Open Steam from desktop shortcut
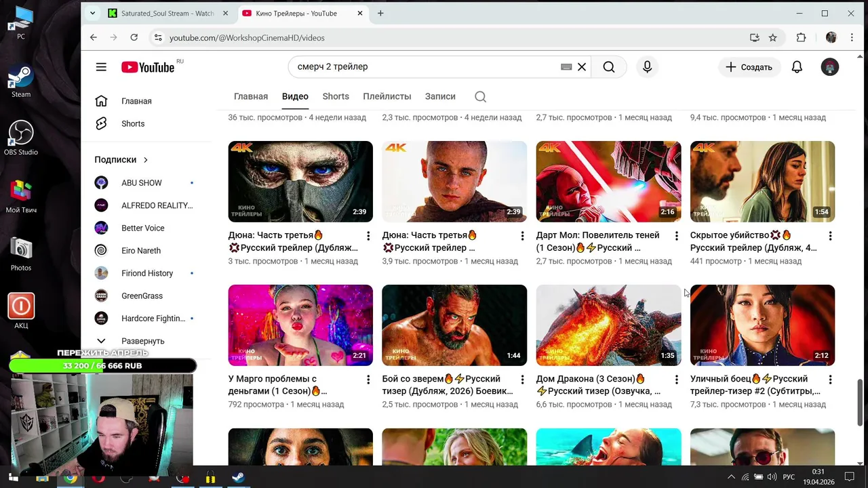The height and width of the screenshot is (488, 868). click(21, 81)
